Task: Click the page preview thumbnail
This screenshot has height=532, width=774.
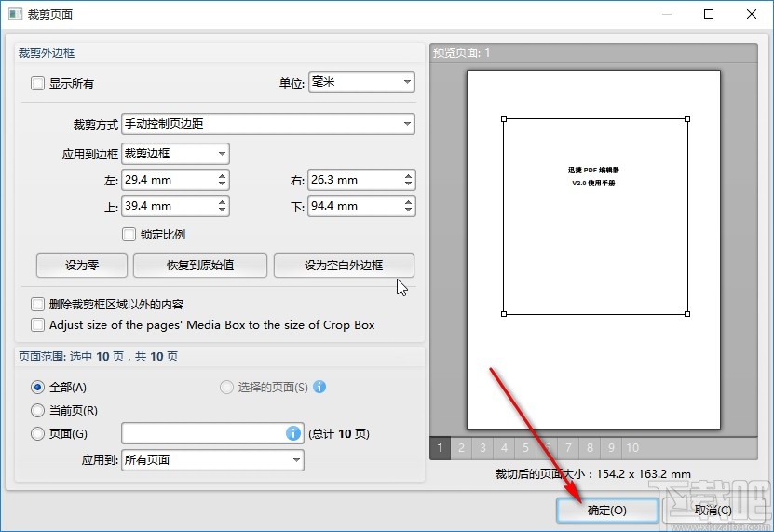Action: coord(594,250)
